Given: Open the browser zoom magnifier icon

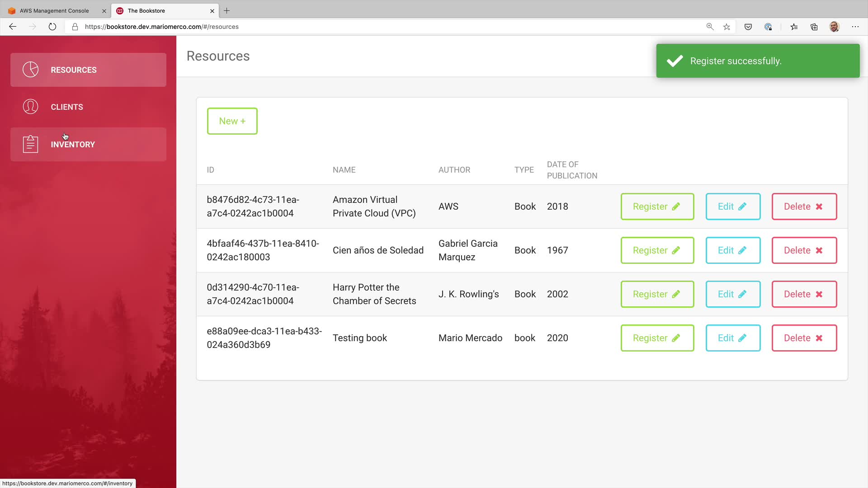Looking at the screenshot, I should pyautogui.click(x=710, y=27).
